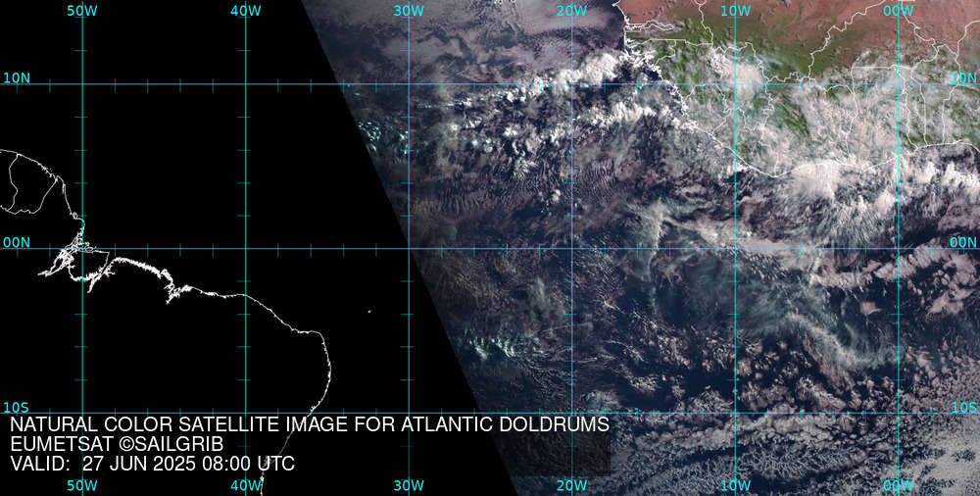
Task: Click the 00W longitude label along the bottom edge
Action: point(899,486)
